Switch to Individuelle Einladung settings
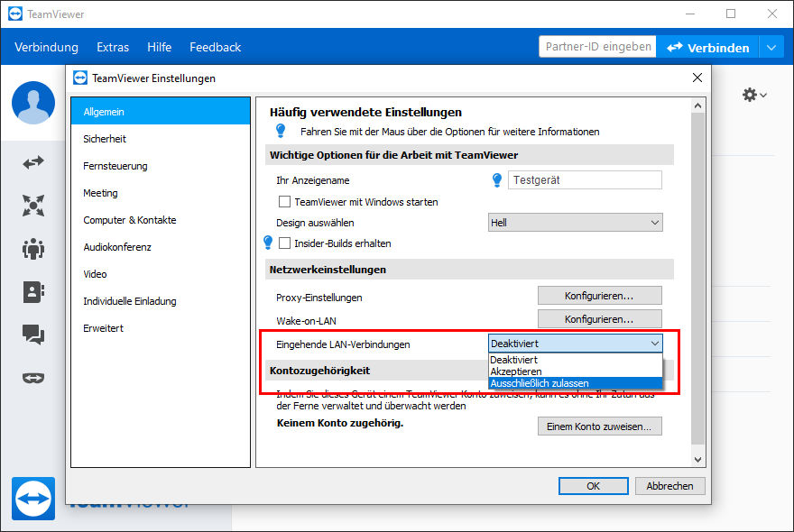The image size is (794, 532). click(161, 301)
